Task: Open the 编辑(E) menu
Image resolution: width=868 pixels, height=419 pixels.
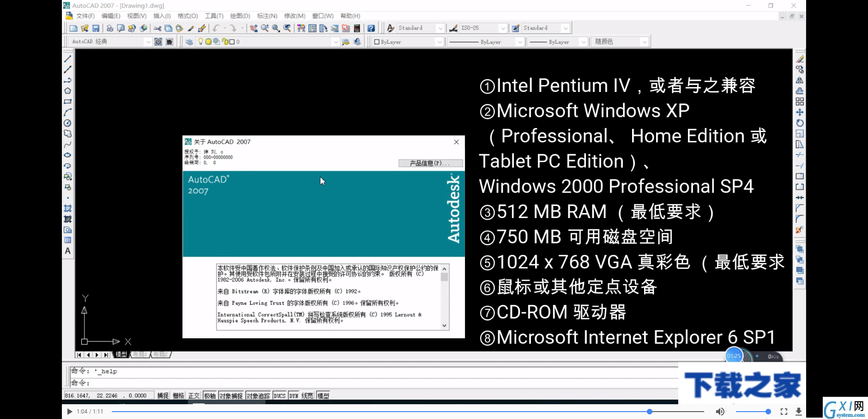Action: (x=111, y=16)
